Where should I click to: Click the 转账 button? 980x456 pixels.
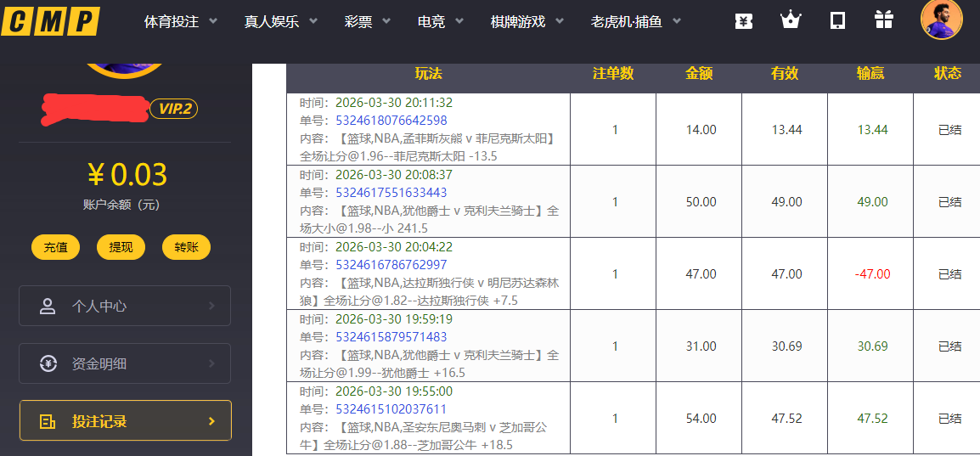tap(186, 247)
